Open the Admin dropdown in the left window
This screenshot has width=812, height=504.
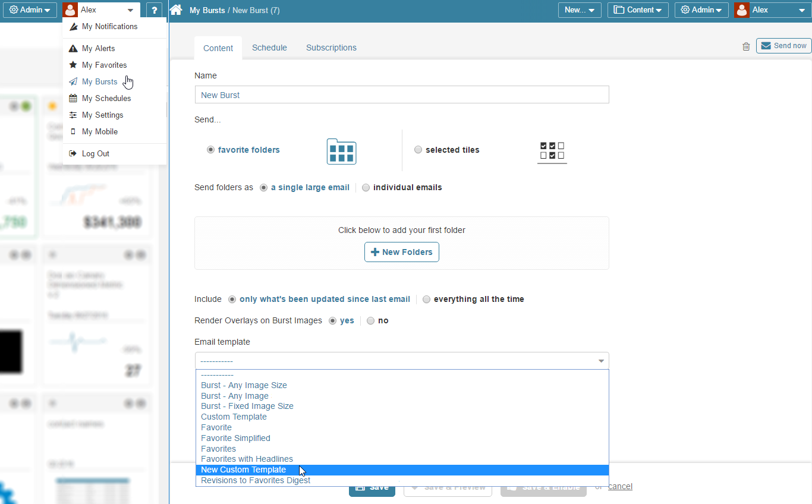tap(30, 10)
